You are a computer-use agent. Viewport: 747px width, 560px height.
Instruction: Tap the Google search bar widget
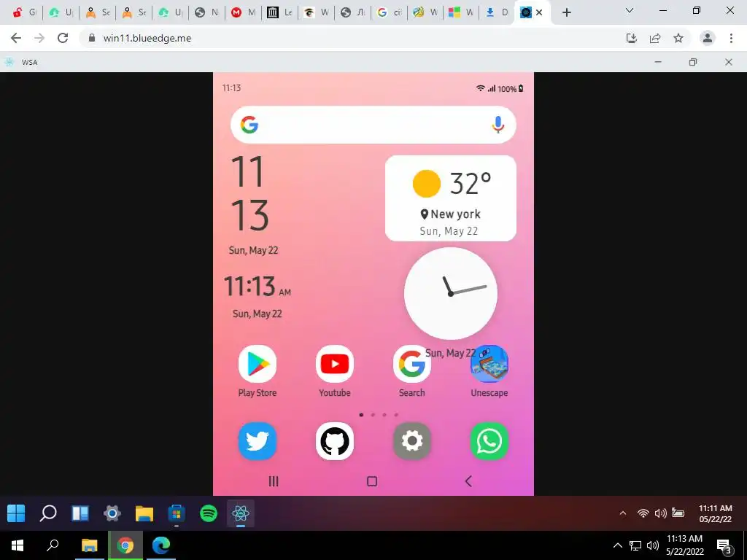point(373,125)
